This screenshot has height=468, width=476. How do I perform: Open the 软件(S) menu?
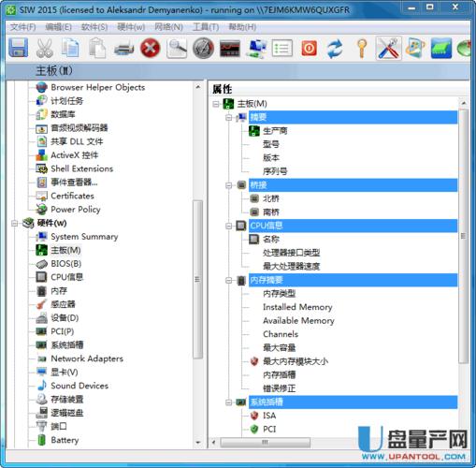click(x=94, y=27)
